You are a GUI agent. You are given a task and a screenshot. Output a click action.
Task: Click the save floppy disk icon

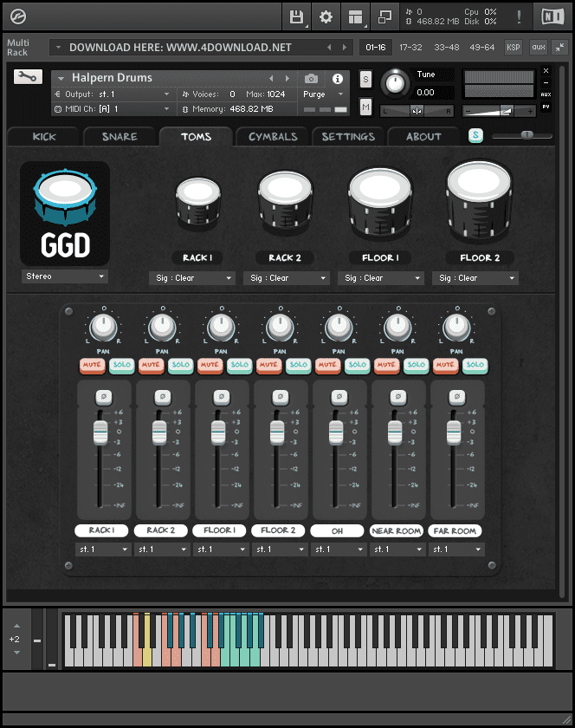[x=296, y=17]
